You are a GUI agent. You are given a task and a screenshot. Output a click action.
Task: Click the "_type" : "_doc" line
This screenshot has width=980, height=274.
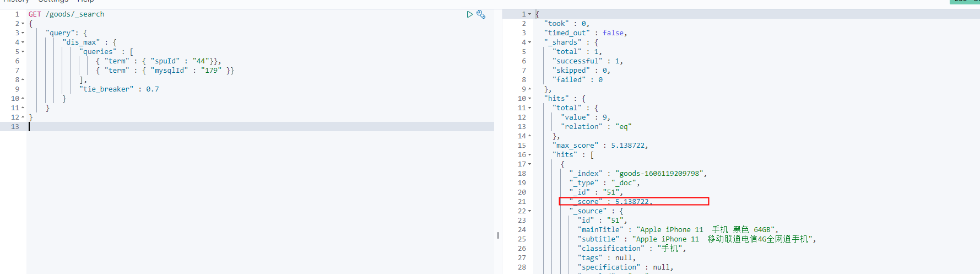(x=605, y=183)
